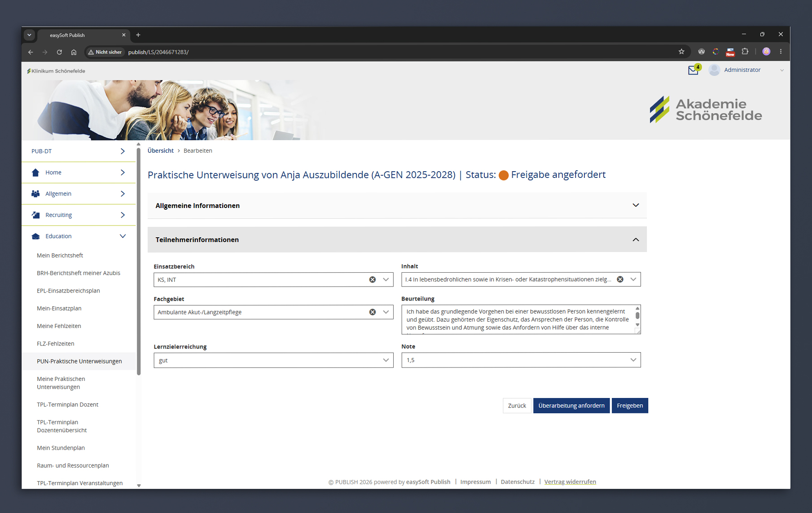Open the Einsatzbereich dropdown arrow

tap(386, 279)
